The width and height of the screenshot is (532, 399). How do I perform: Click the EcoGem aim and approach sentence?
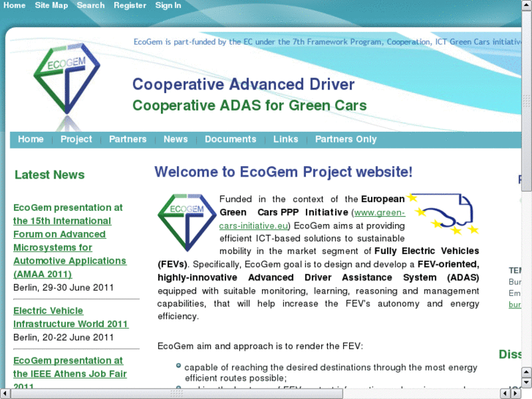[x=261, y=346]
